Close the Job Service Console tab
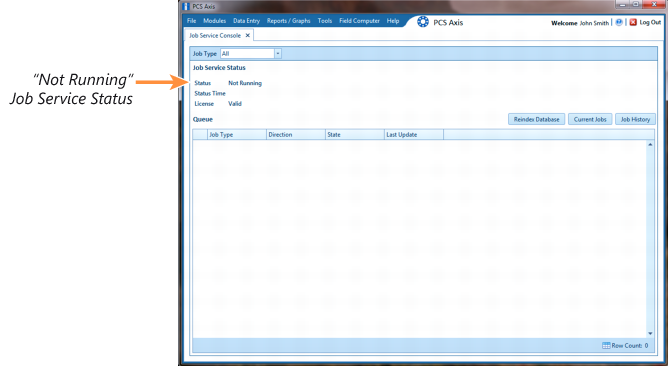This screenshot has height=369, width=672. [x=247, y=36]
